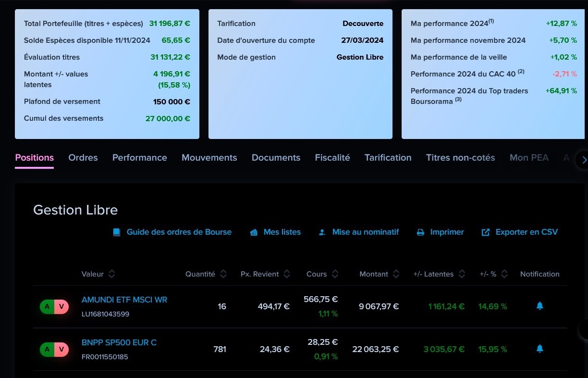
Task: Open Guide des ordres de Bourse link
Action: pyautogui.click(x=179, y=232)
